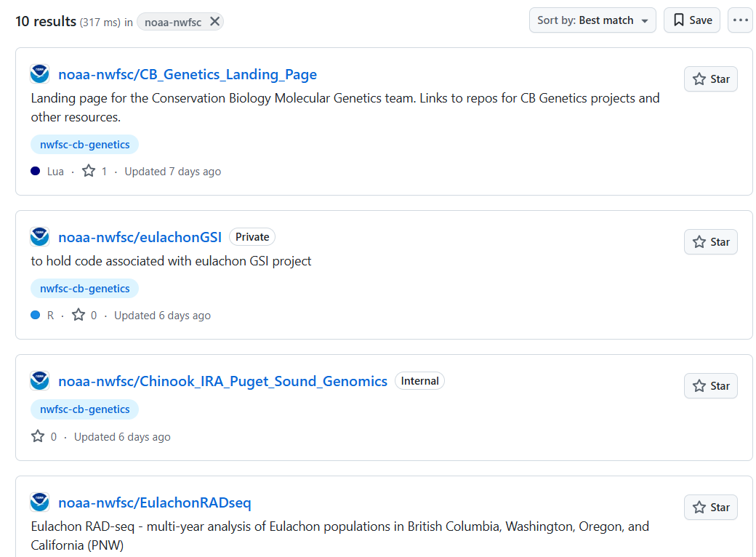View stargazers count for CB_Genetics_Landing_Page
This screenshot has width=756, height=557.
pos(94,171)
